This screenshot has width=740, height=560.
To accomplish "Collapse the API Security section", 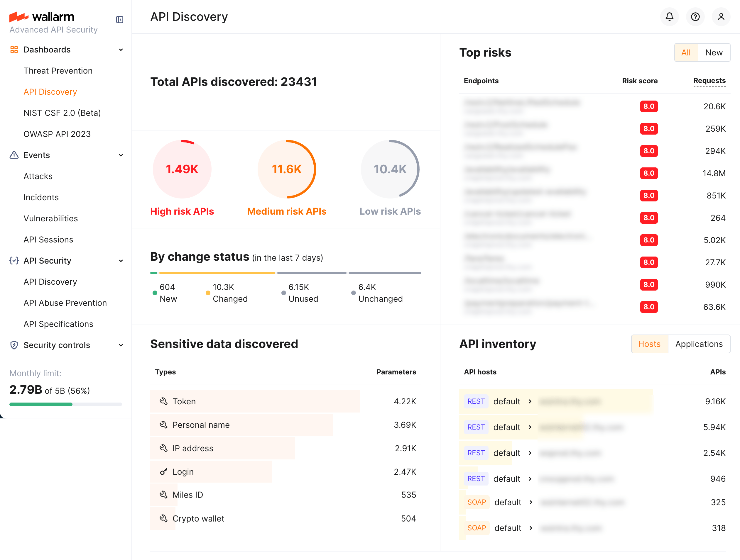I will click(121, 261).
